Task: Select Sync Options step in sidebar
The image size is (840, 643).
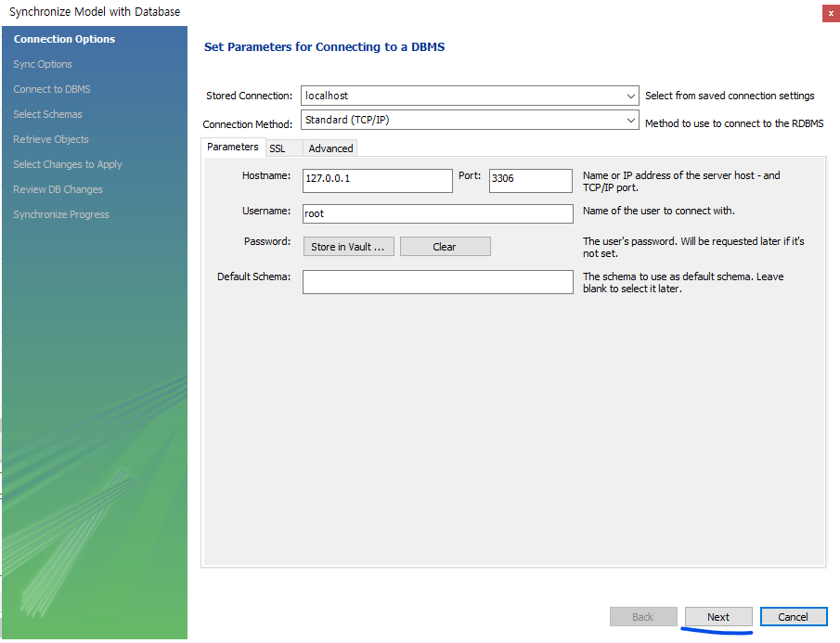Action: click(43, 64)
